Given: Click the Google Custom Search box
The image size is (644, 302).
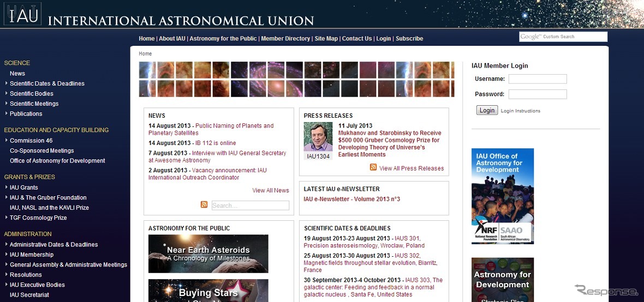Looking at the screenshot, I should [563, 37].
